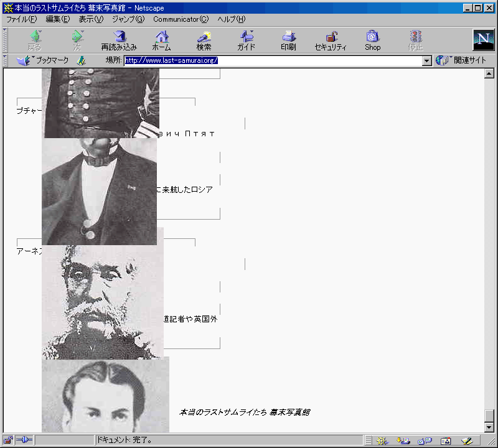The width and height of the screenshot is (498, 448).
Task: Click the window title bar icon
Action: [8, 8]
